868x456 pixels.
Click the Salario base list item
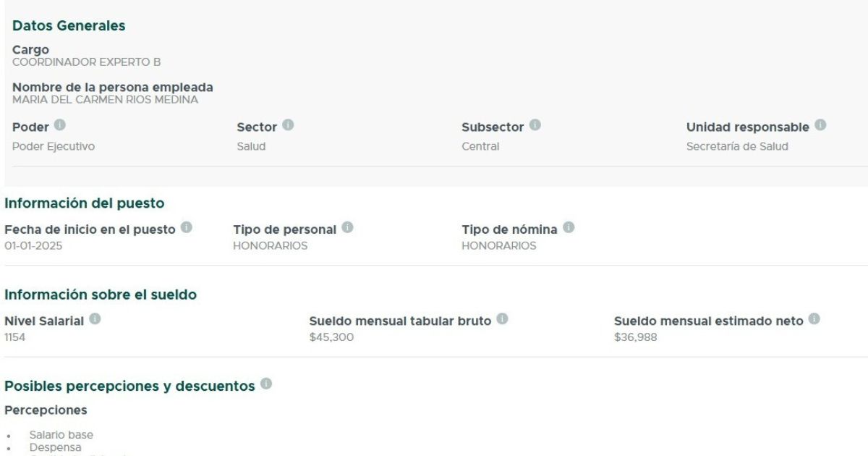click(61, 435)
